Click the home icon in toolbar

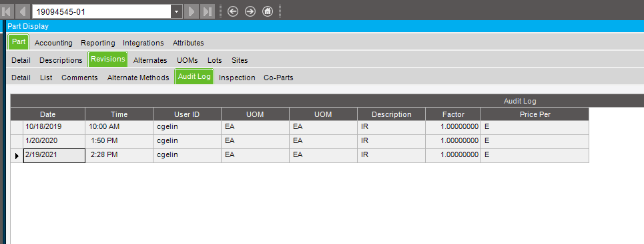pos(268,11)
